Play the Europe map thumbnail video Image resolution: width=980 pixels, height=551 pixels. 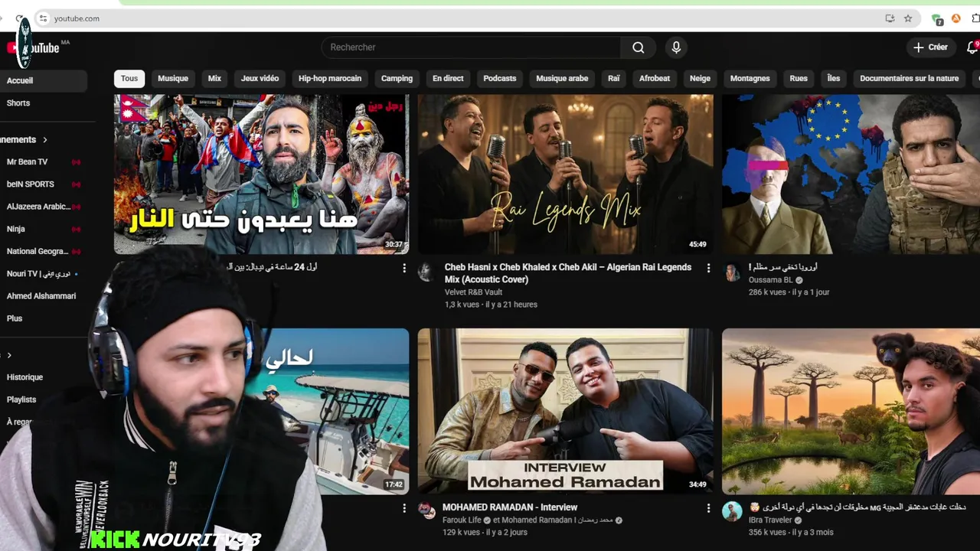[x=851, y=174]
